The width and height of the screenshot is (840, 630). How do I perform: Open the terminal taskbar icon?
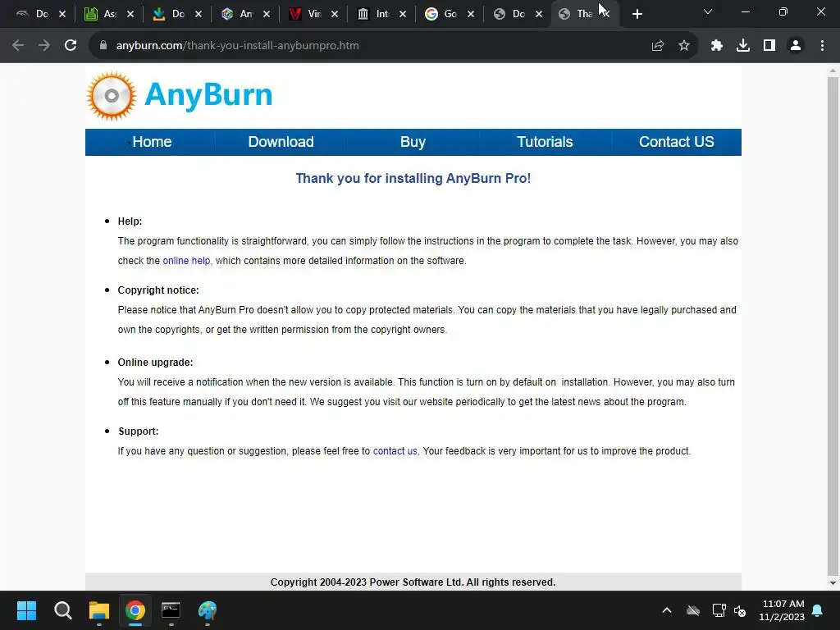pos(171,610)
